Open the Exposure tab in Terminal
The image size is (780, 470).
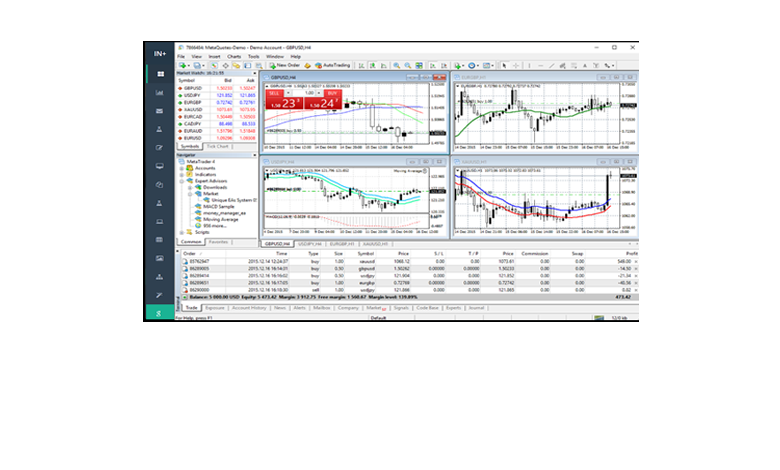pyautogui.click(x=214, y=308)
